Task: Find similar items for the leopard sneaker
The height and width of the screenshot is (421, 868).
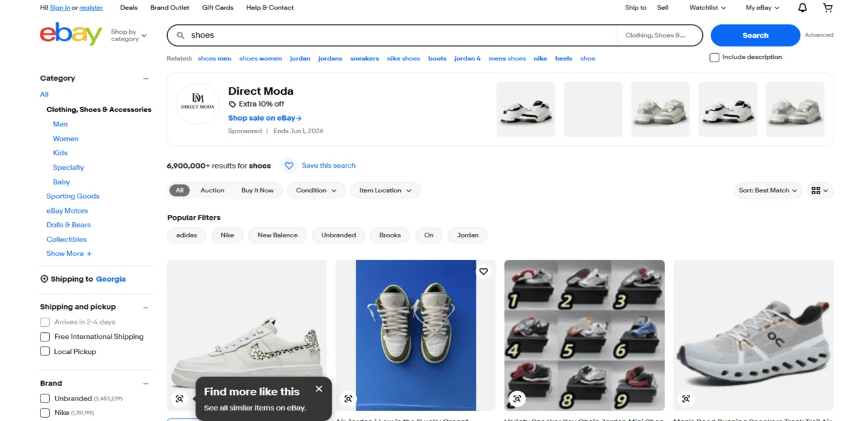Action: click(x=179, y=398)
